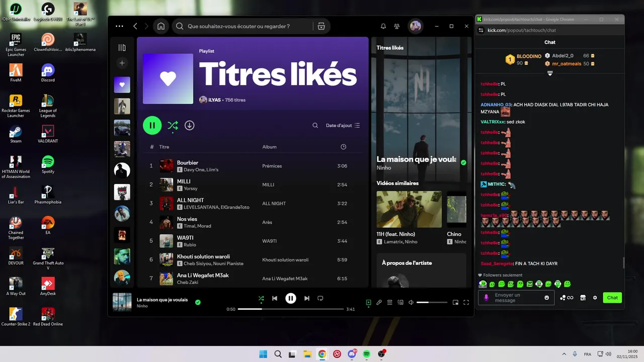Sort by the Album column header
Image resolution: width=644 pixels, height=362 pixels.
click(x=269, y=147)
